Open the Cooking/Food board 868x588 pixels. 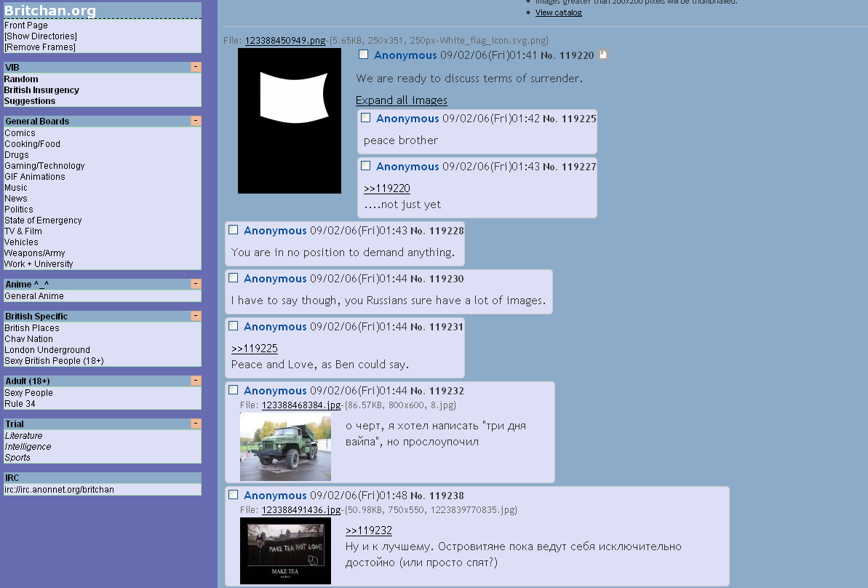tap(33, 144)
